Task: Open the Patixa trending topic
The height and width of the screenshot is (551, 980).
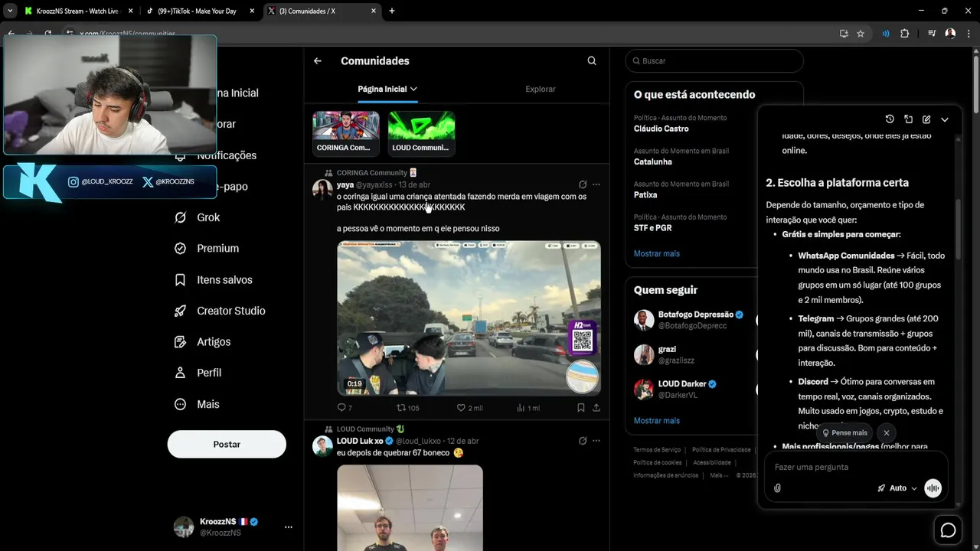Action: coord(645,194)
